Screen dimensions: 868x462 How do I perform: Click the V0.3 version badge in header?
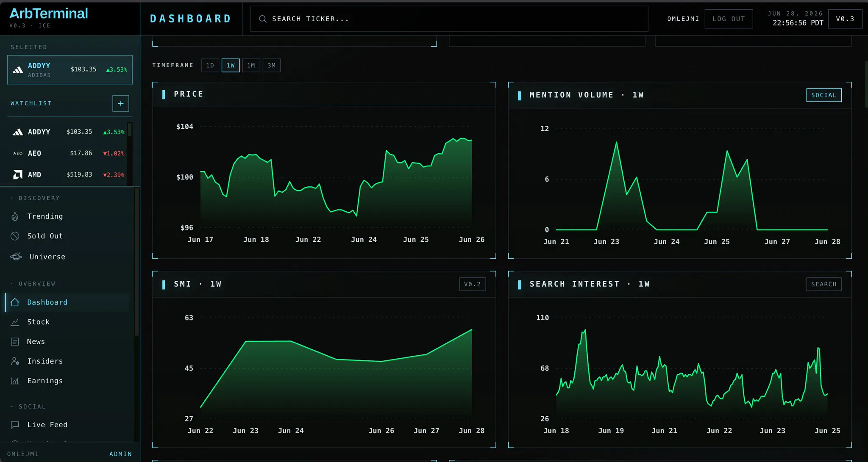(845, 19)
